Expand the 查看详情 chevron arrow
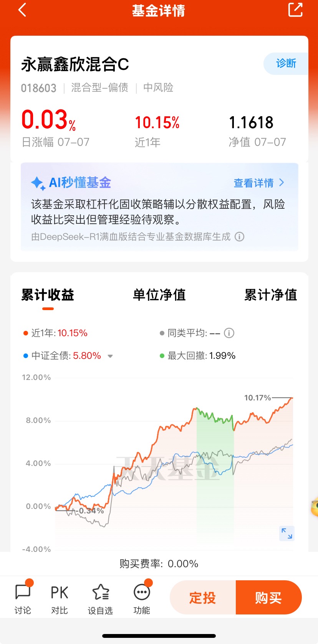This screenshot has height=644, width=318. (282, 182)
